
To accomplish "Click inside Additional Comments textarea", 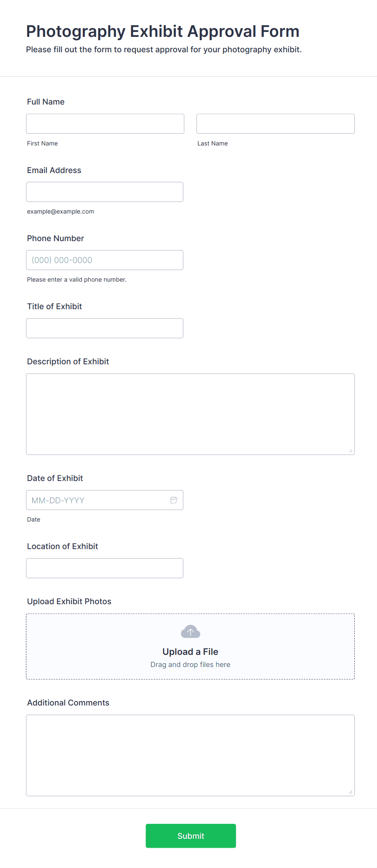I will click(190, 755).
